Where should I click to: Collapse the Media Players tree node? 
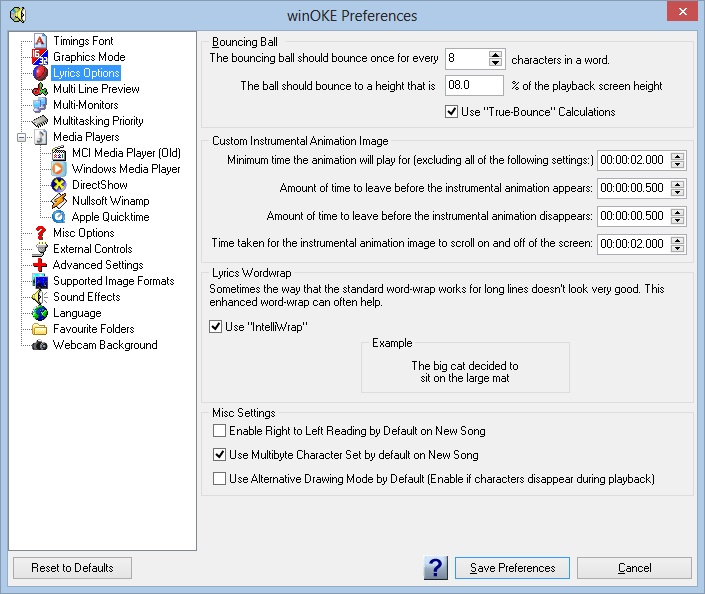click(21, 137)
